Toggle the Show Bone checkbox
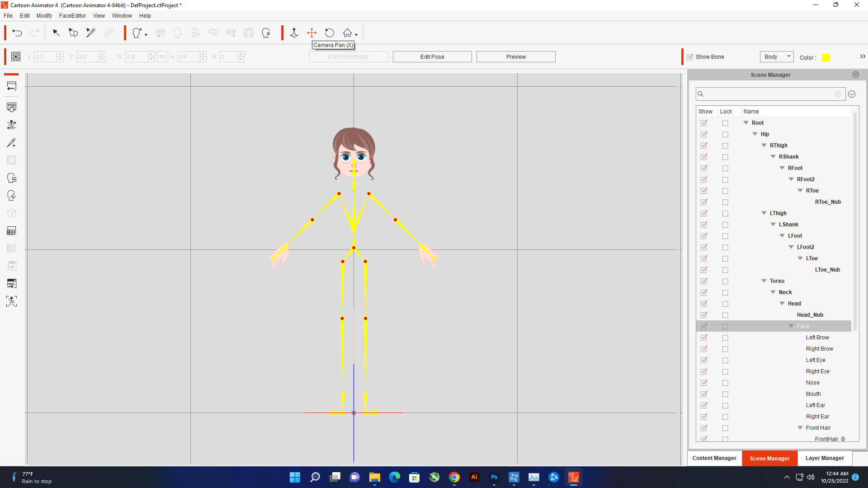 (690, 57)
